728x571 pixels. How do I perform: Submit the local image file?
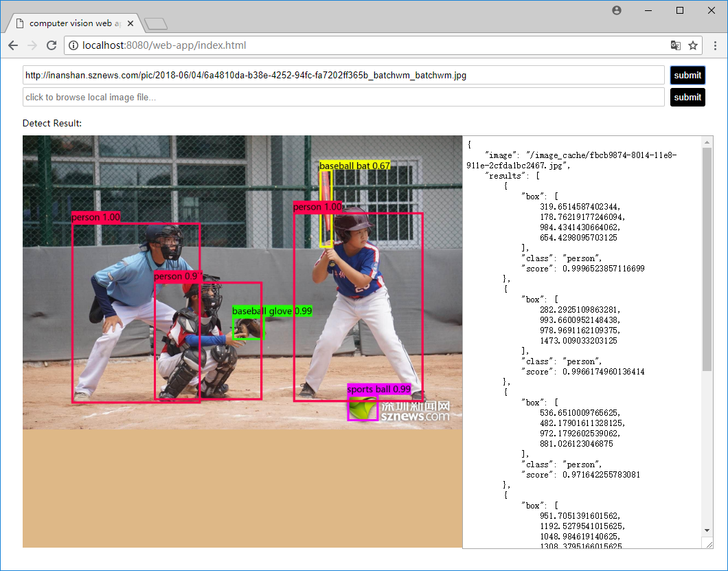[x=687, y=97]
